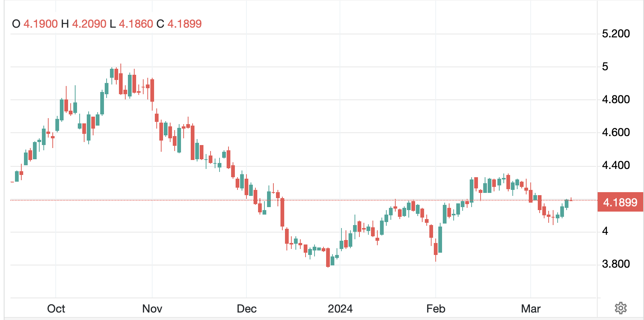Click the 4.400 price axis label

pos(616,165)
